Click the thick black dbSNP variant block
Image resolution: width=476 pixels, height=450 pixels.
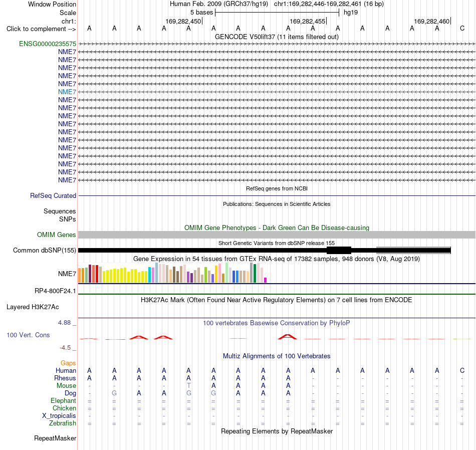point(339,251)
